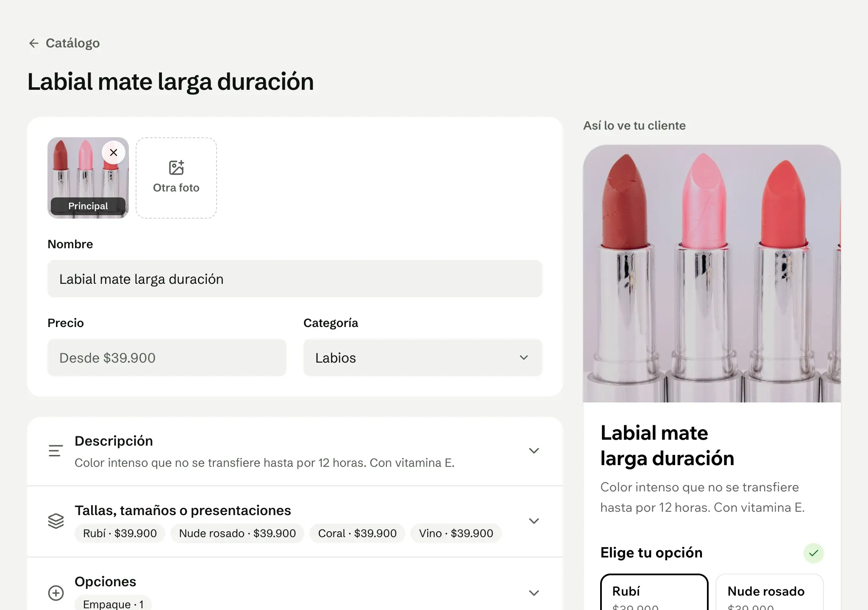This screenshot has height=610, width=868.
Task: Edit the Nombre input field
Action: click(x=295, y=279)
